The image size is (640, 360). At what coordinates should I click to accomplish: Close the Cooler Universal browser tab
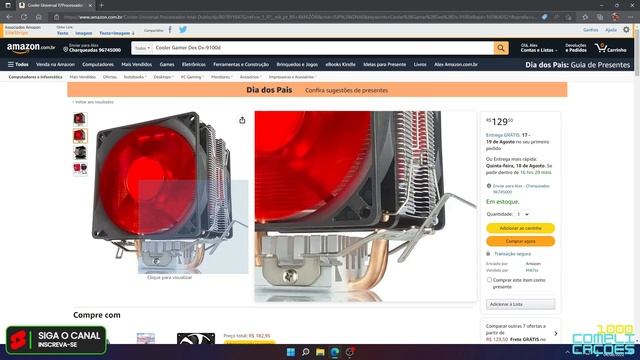(90, 5)
